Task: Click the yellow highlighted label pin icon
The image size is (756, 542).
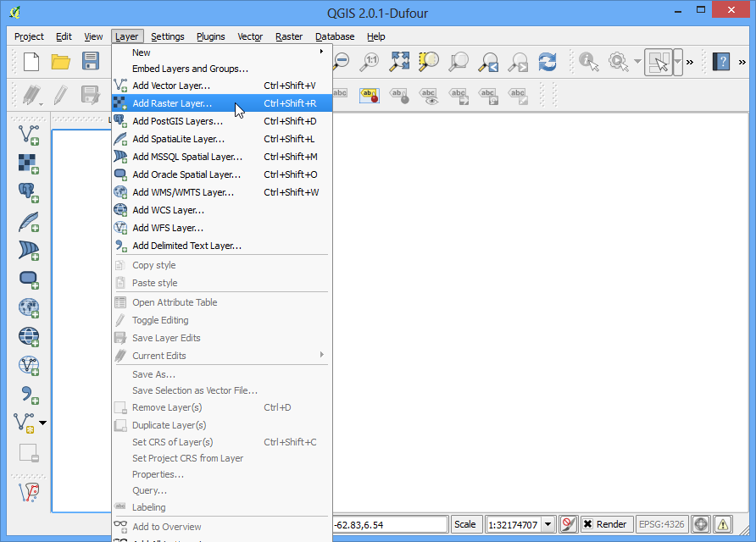Action: pyautogui.click(x=370, y=96)
